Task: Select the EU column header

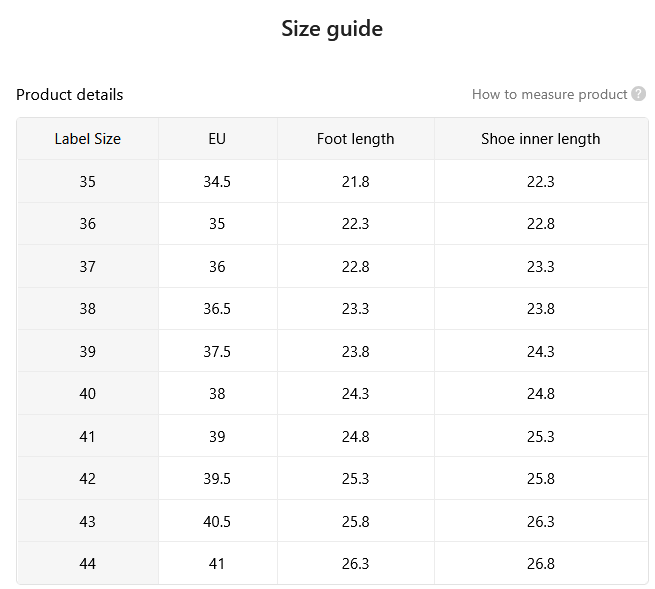Action: pyautogui.click(x=217, y=139)
